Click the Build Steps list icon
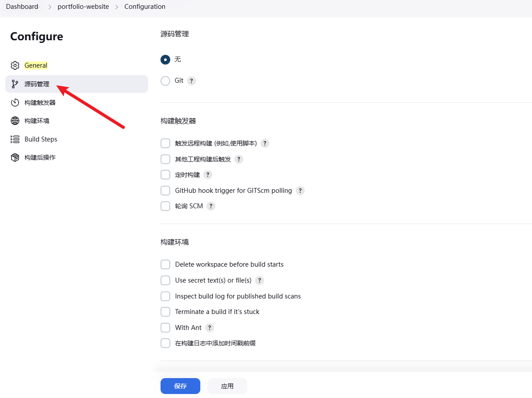 click(15, 139)
